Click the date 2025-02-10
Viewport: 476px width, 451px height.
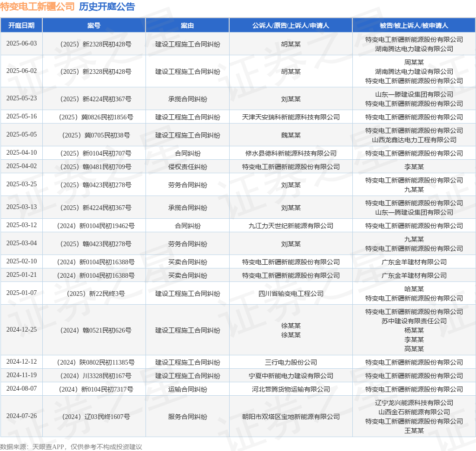point(21,261)
